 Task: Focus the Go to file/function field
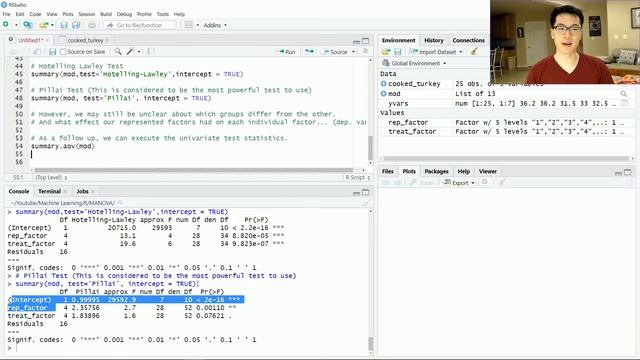pos(140,25)
